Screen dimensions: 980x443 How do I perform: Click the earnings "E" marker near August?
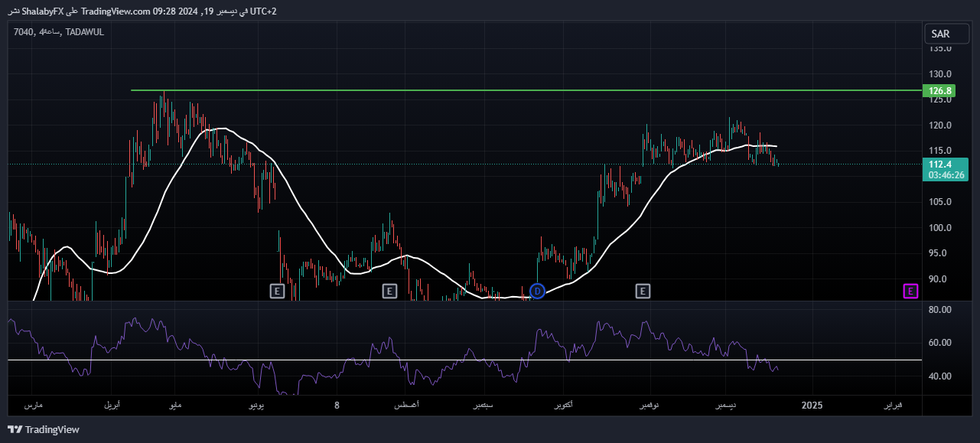point(389,291)
